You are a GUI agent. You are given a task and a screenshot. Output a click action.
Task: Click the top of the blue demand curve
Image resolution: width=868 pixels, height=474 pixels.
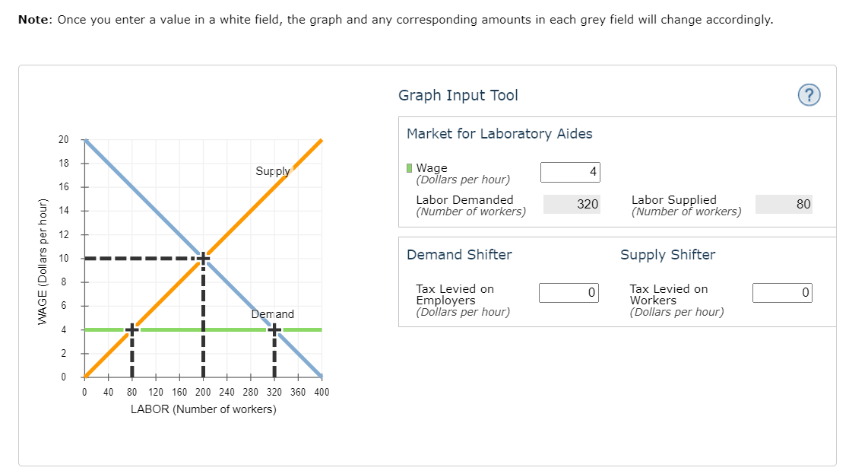click(x=87, y=143)
